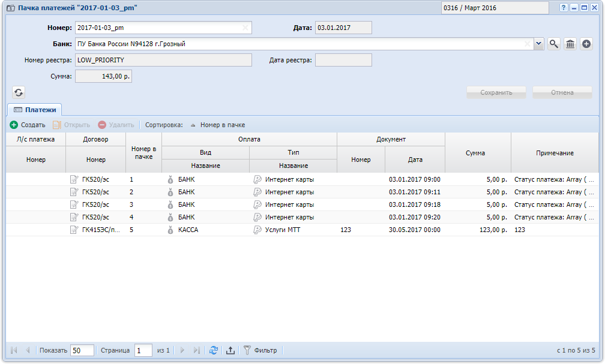This screenshot has width=605, height=364.
Task: Open the Фильтр control
Action: (x=260, y=350)
